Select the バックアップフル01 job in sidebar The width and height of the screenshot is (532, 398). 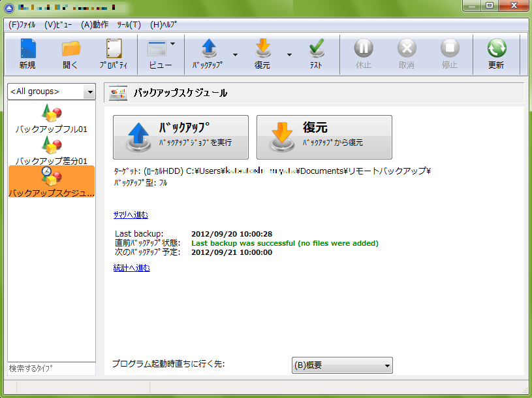[52, 119]
